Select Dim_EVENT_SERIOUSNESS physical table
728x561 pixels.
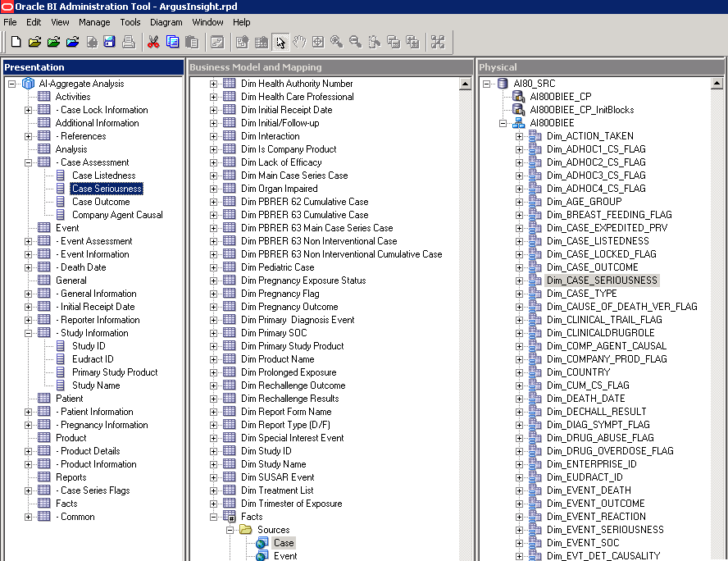point(605,530)
